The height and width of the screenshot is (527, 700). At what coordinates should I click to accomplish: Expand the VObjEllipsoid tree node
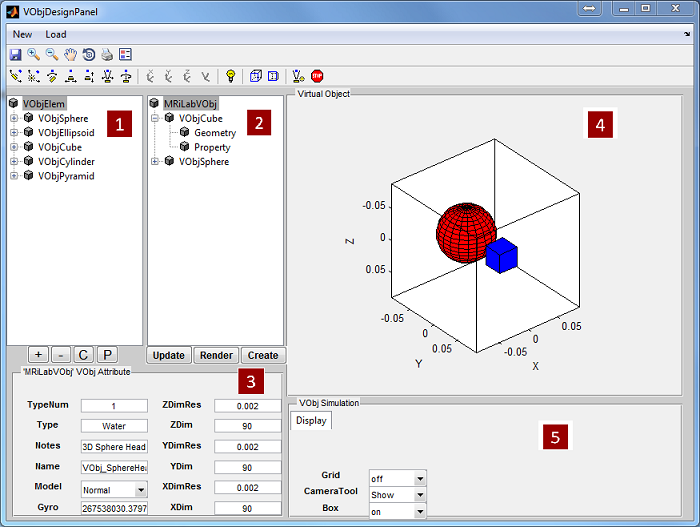14,133
